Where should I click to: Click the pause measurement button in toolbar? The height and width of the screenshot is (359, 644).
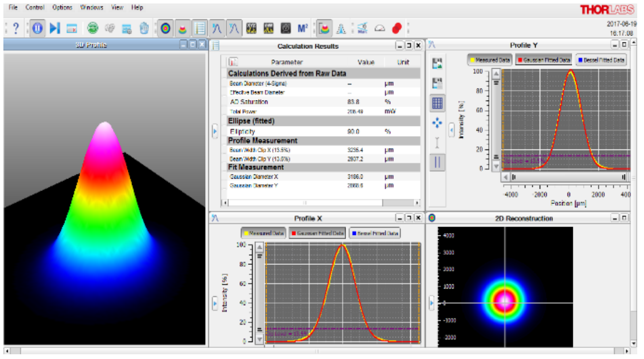pos(37,28)
